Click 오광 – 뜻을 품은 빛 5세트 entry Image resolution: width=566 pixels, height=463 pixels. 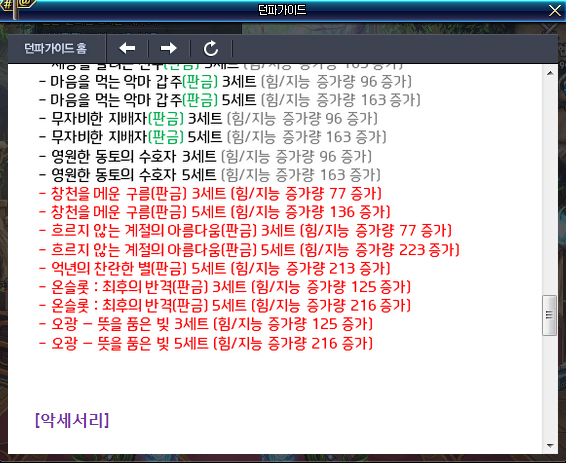pyautogui.click(x=206, y=343)
